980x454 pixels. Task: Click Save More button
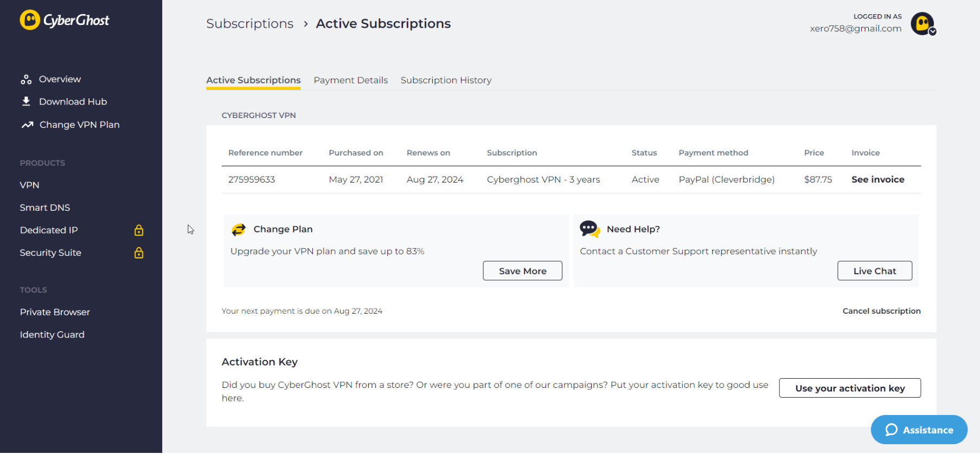coord(522,271)
